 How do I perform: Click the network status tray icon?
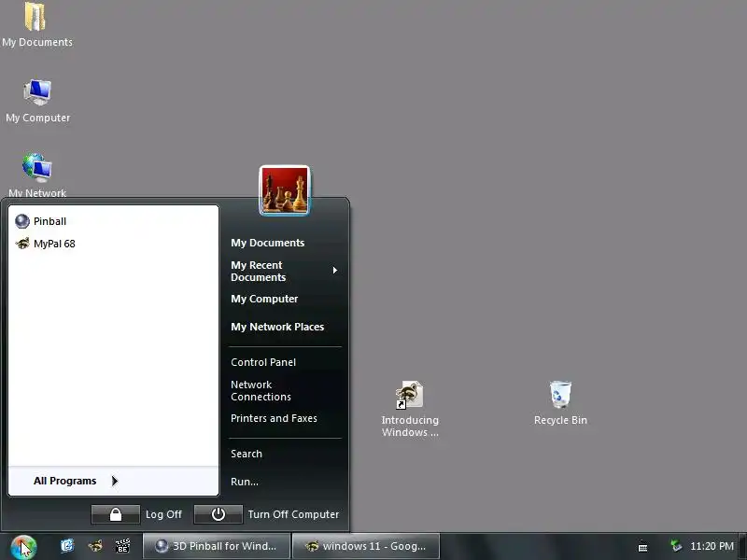(676, 546)
